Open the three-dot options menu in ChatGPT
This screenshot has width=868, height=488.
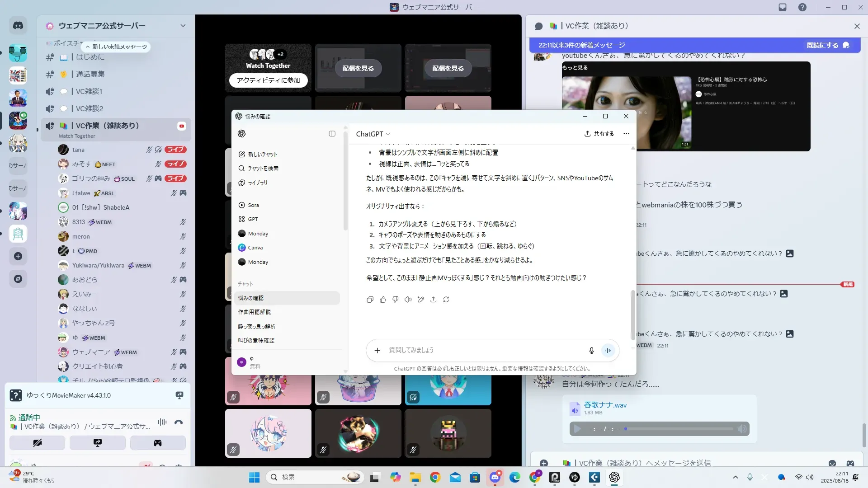tap(626, 134)
